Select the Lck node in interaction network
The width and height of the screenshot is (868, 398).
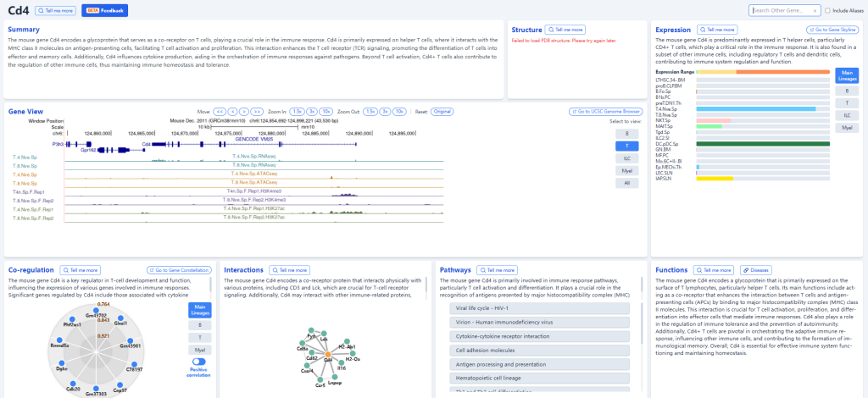(x=324, y=334)
